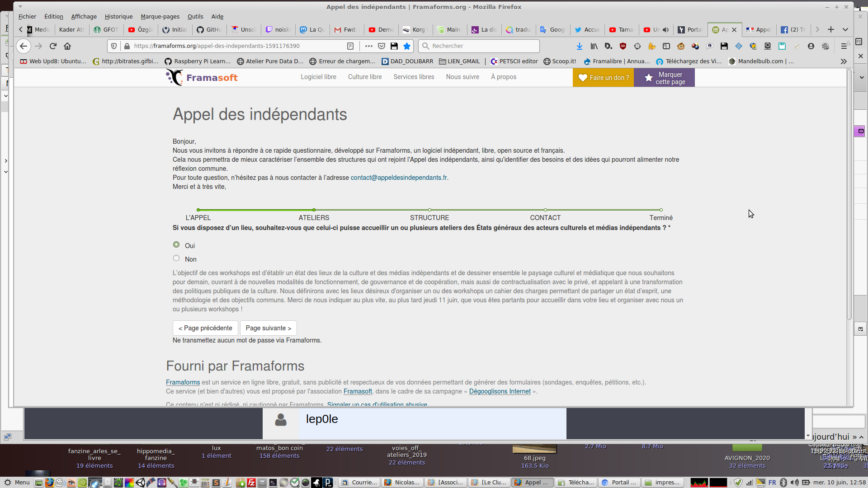Expand the list-all-tabs dropdown arrow
868x488 pixels.
click(845, 29)
